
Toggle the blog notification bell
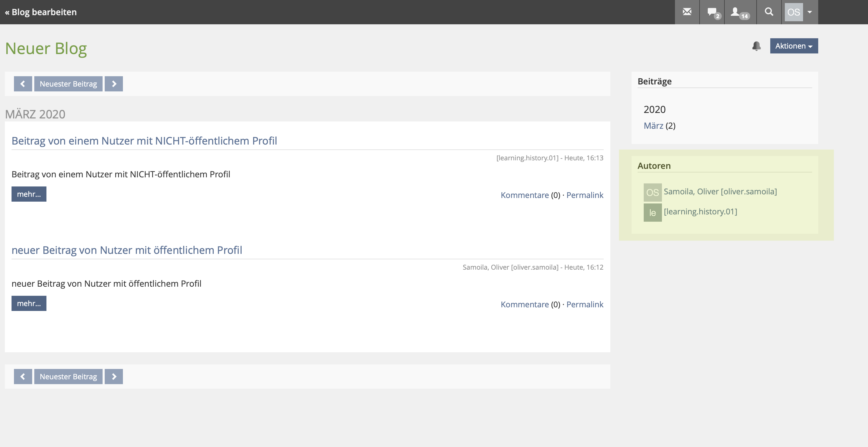tap(756, 46)
